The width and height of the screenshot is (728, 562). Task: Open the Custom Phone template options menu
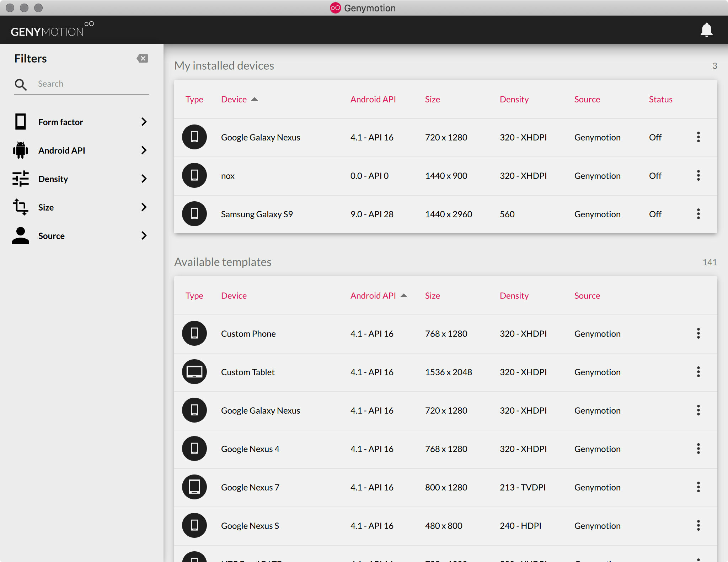(698, 334)
